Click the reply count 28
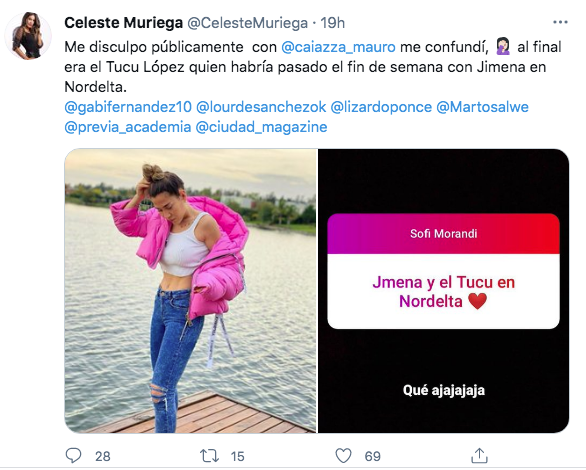Viewport: 586px width, 470px height. tap(102, 456)
